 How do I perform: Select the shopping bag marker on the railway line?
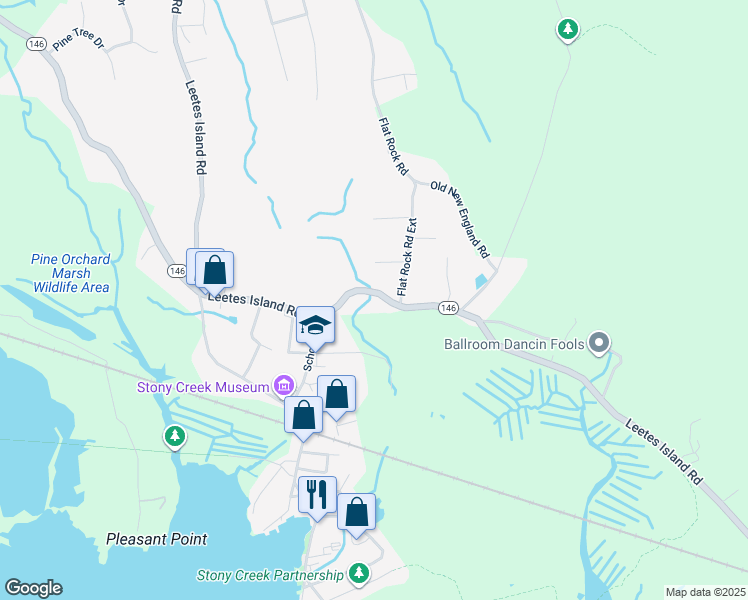[303, 415]
